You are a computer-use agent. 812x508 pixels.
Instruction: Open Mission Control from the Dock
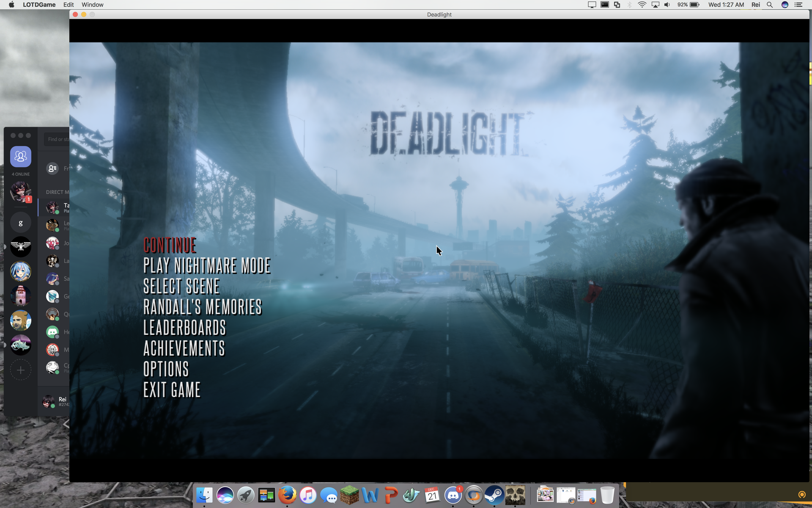coord(267,495)
